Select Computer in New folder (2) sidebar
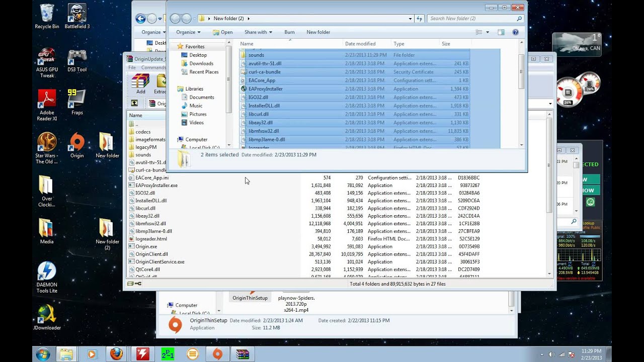The height and width of the screenshot is (362, 644). tap(196, 139)
